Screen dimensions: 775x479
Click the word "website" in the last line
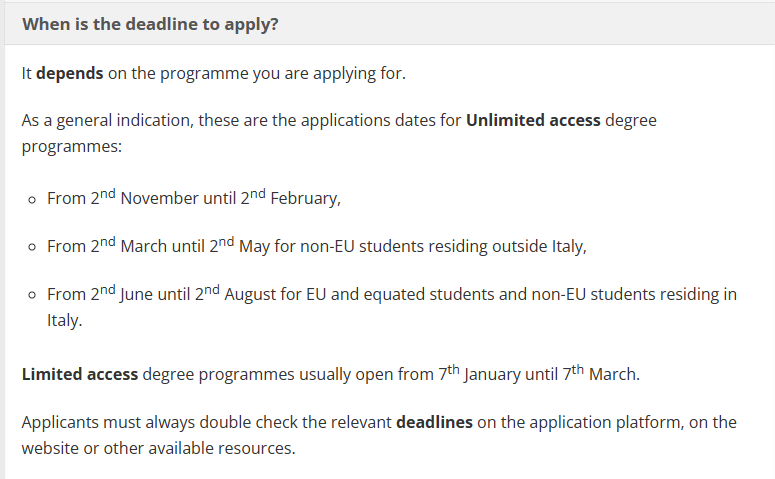pos(50,448)
